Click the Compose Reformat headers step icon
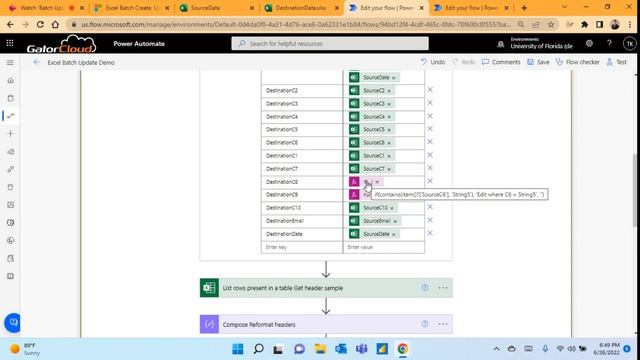The image size is (640, 360). (x=209, y=324)
